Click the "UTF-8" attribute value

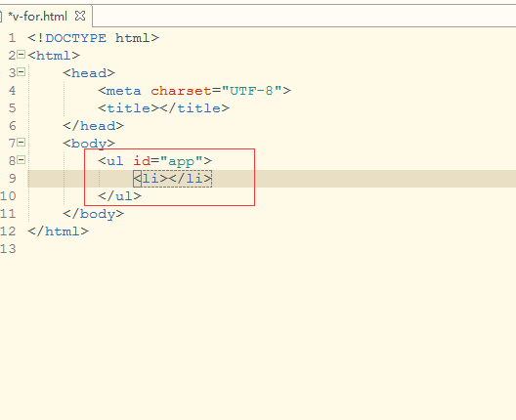coord(251,91)
